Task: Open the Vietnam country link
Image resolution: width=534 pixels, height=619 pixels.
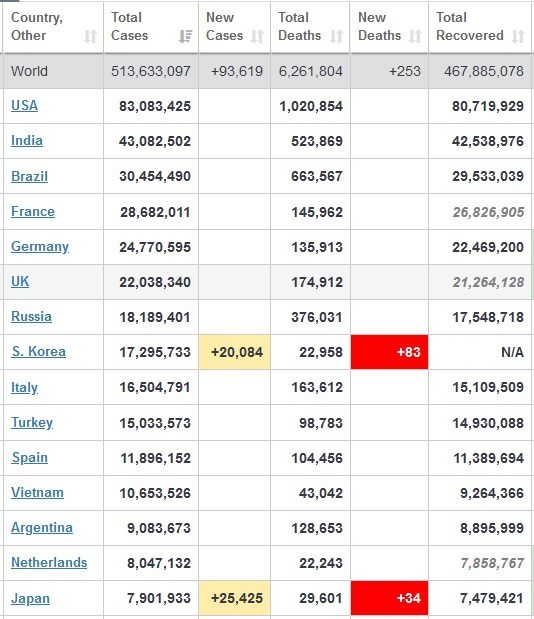Action: [x=37, y=492]
